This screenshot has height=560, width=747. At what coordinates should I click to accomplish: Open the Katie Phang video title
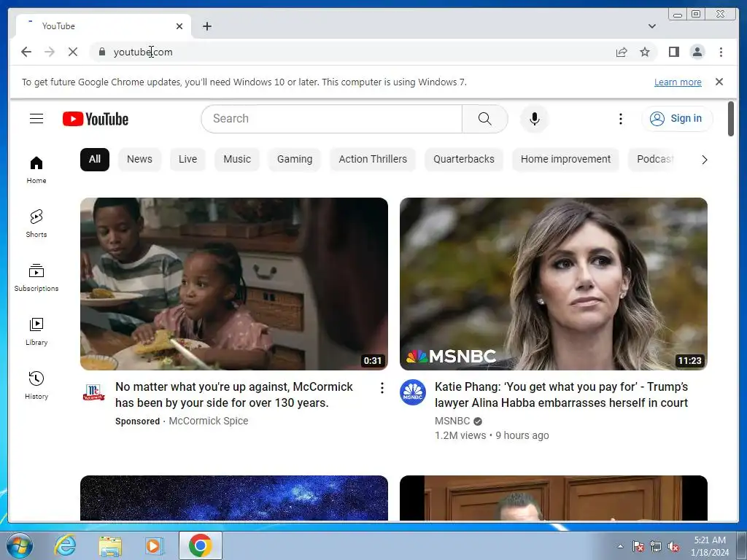(x=561, y=394)
